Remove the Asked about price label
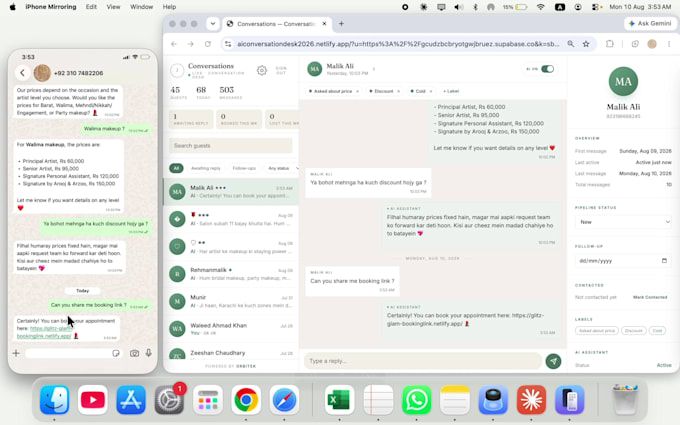The height and width of the screenshot is (425, 680). pos(357,91)
